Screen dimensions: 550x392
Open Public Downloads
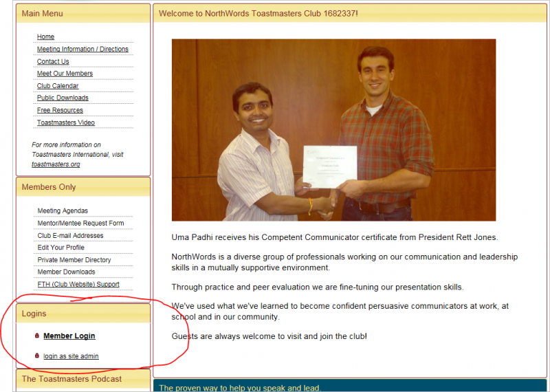(x=63, y=98)
